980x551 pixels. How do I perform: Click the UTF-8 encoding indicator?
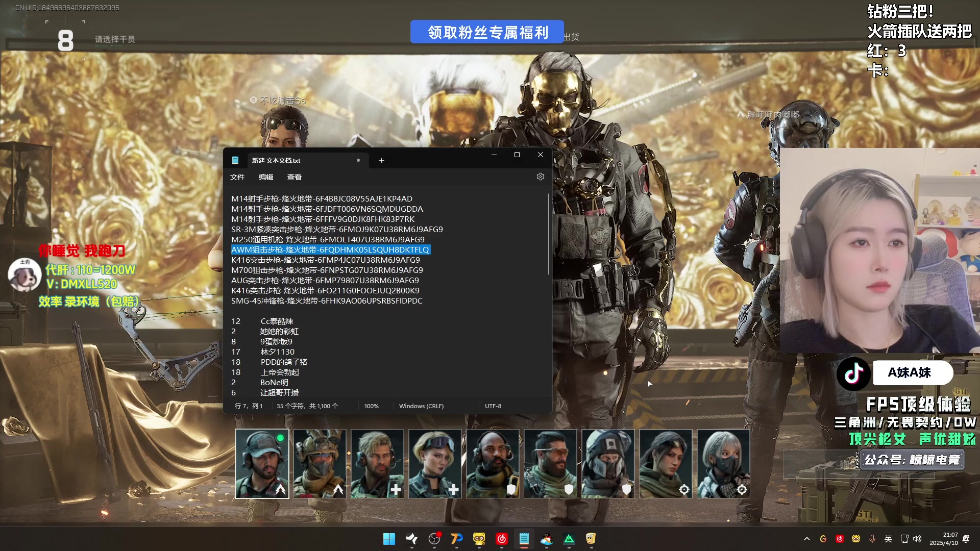click(493, 406)
